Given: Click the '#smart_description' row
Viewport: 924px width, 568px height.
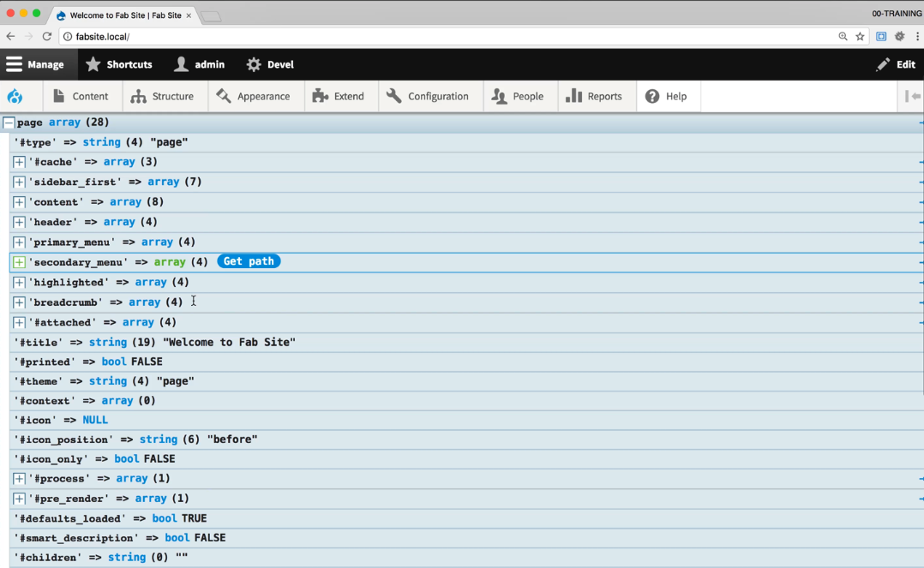Looking at the screenshot, I should [x=466, y=538].
